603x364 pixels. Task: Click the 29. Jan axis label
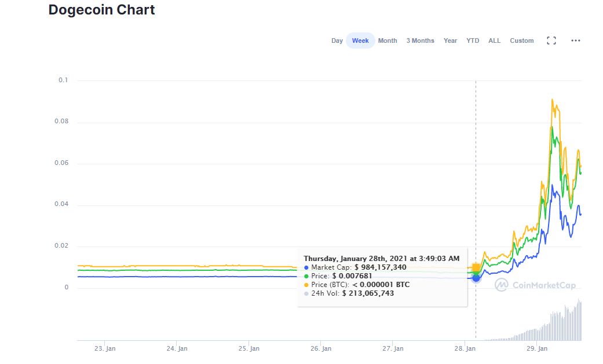537,348
